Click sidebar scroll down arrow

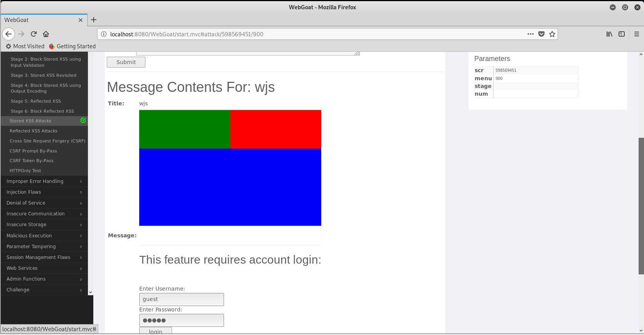(90, 292)
